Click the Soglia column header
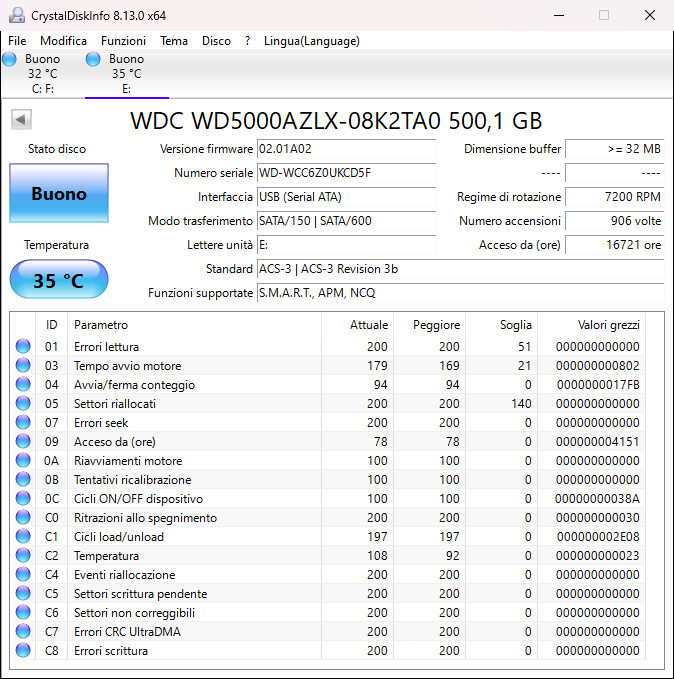The height and width of the screenshot is (679, 674). click(502, 325)
